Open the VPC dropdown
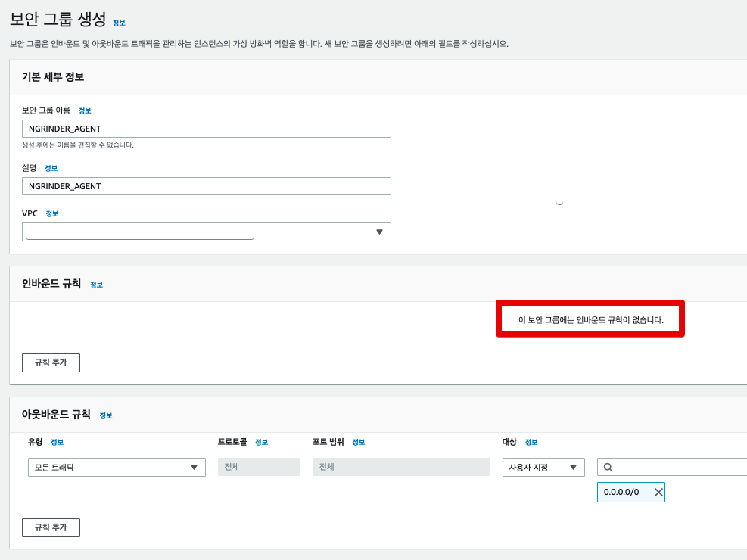The height and width of the screenshot is (560, 747). click(207, 232)
